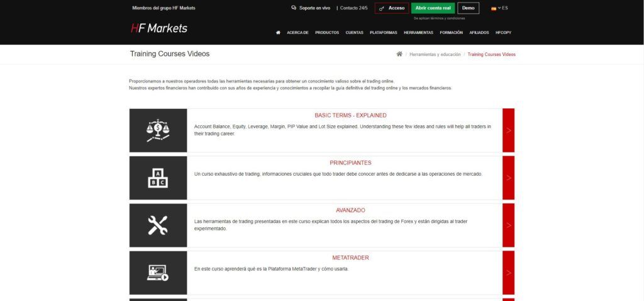The image size is (644, 301).
Task: Click the Account Balance, Equity description text
Action: pyautogui.click(x=343, y=130)
